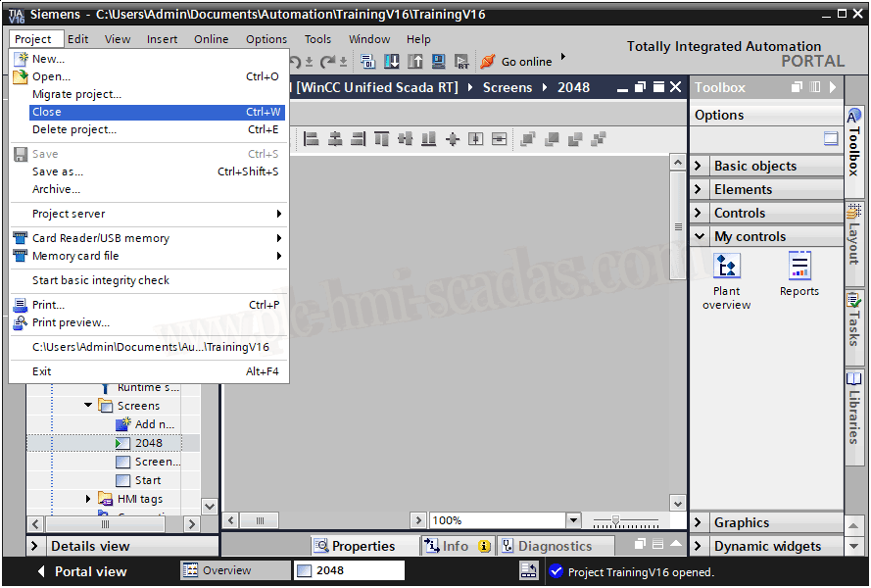Click the Overview button in taskbar
This screenshot has height=588, width=871.
point(226,570)
